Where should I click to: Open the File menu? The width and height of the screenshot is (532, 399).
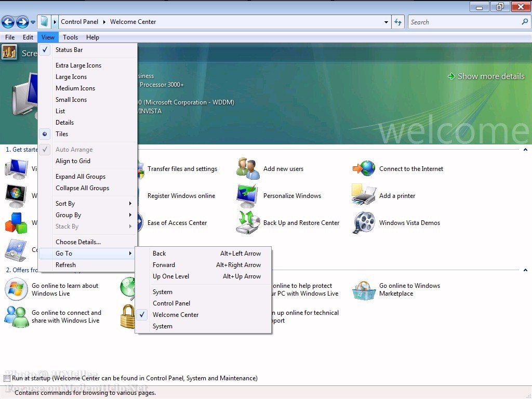tap(10, 37)
